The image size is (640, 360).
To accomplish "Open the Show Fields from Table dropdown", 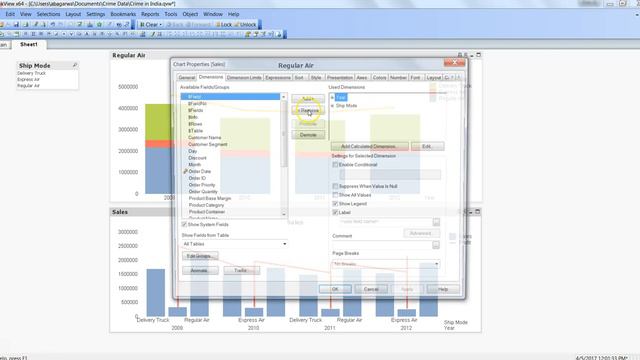I will [234, 244].
